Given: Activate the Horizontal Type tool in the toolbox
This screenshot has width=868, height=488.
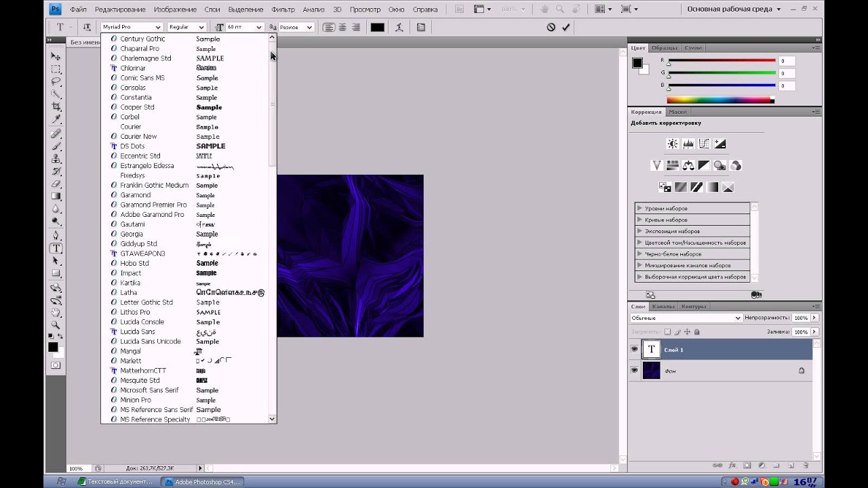Looking at the screenshot, I should (56, 248).
